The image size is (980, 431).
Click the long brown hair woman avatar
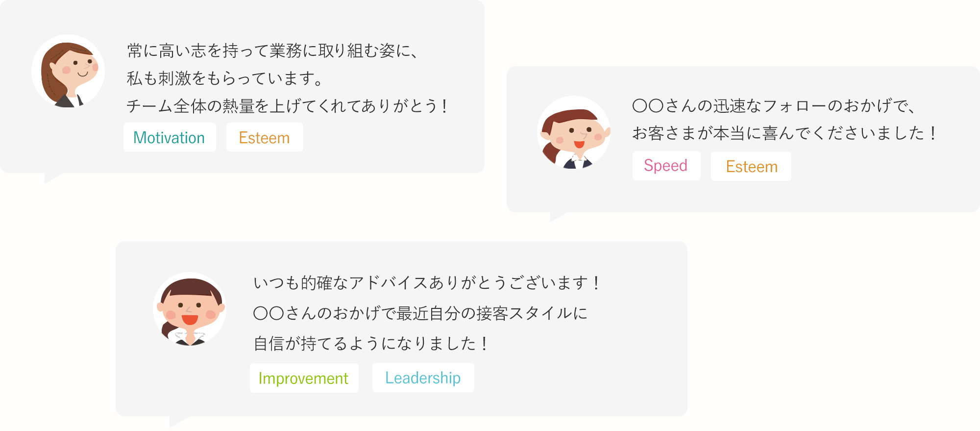click(x=68, y=71)
